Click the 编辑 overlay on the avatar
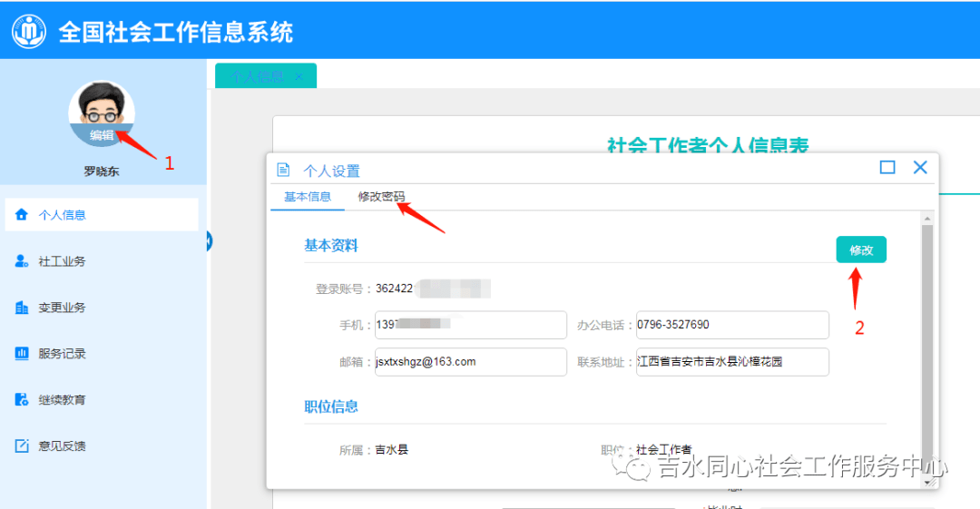The image size is (980, 509). pyautogui.click(x=102, y=135)
